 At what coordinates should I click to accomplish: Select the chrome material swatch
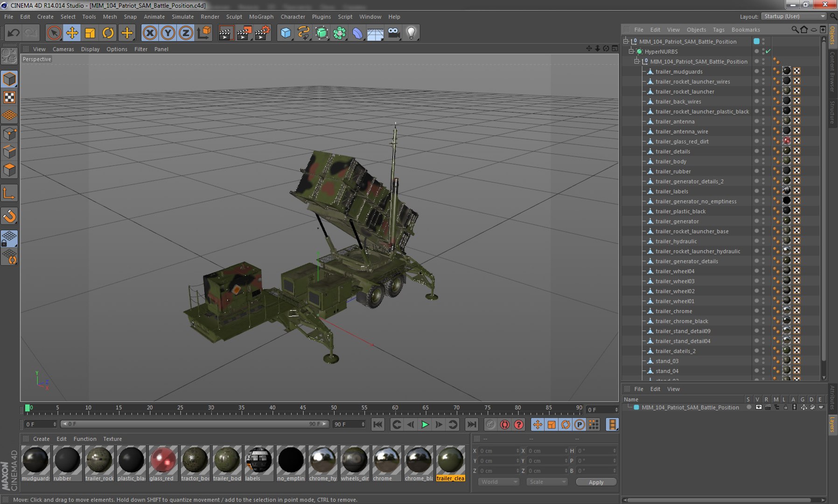point(386,460)
